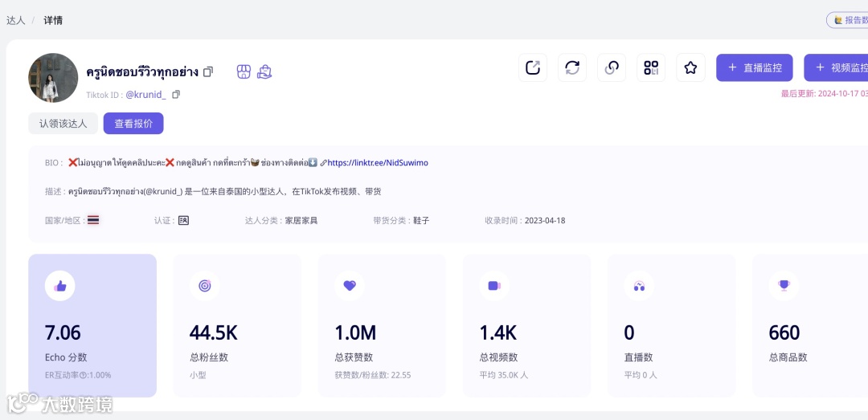The image size is (868, 420).
Task: Click the 视频监控 button
Action: click(836, 67)
